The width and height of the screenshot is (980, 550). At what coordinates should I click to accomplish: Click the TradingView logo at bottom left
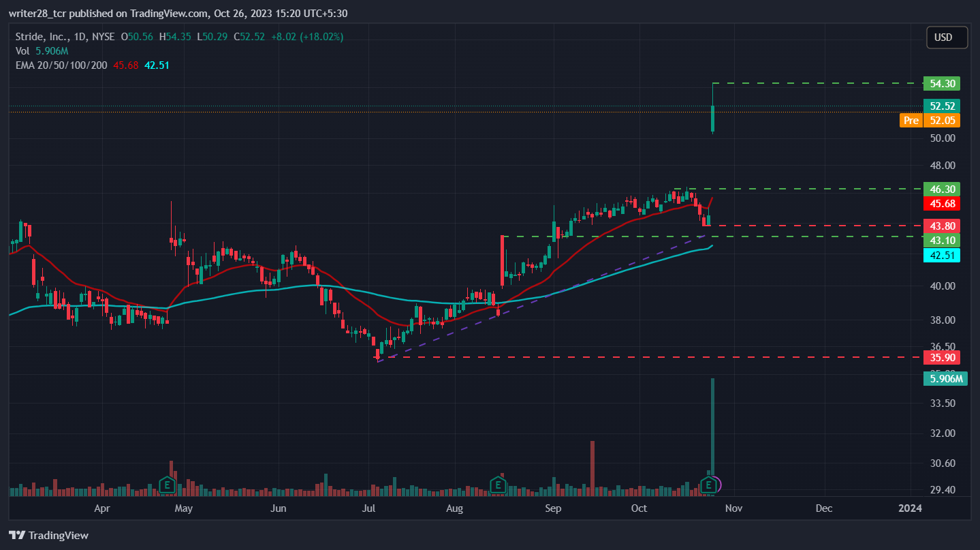click(48, 535)
